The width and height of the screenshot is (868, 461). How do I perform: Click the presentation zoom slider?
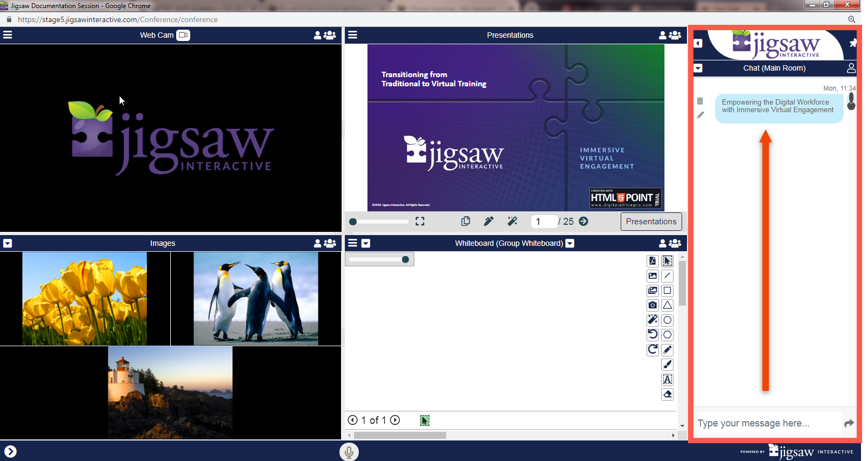pyautogui.click(x=379, y=222)
